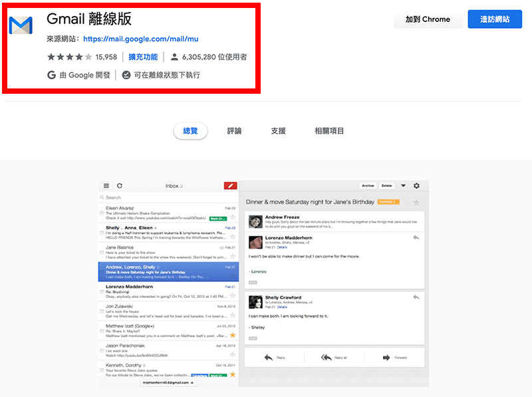Image resolution: width=532 pixels, height=397 pixels.
Task: Click the orange label tag on conversation title
Action: click(388, 202)
